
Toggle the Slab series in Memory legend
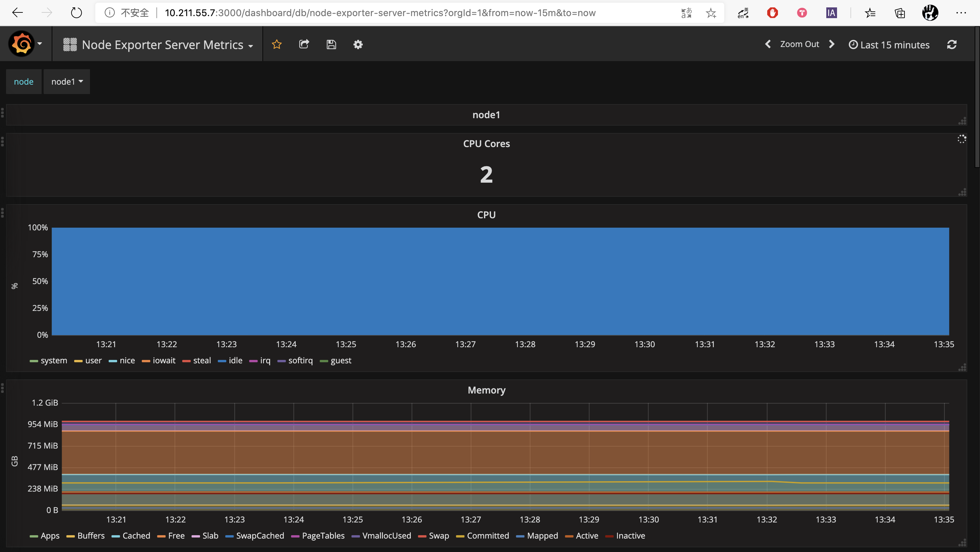point(210,536)
